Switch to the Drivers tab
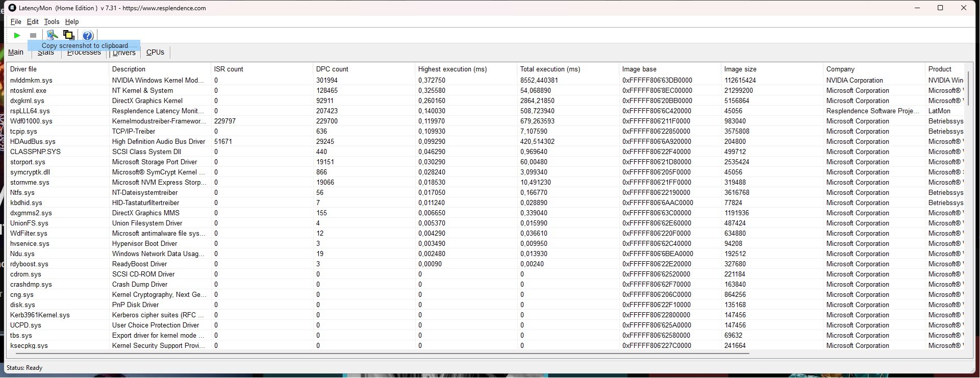This screenshot has width=980, height=378. tap(124, 53)
